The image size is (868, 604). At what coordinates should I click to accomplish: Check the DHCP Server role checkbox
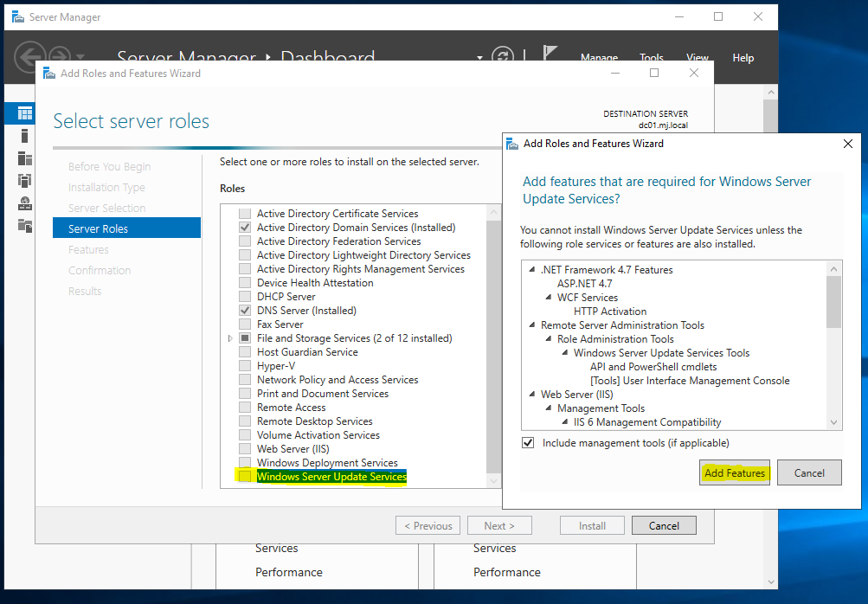pyautogui.click(x=245, y=297)
